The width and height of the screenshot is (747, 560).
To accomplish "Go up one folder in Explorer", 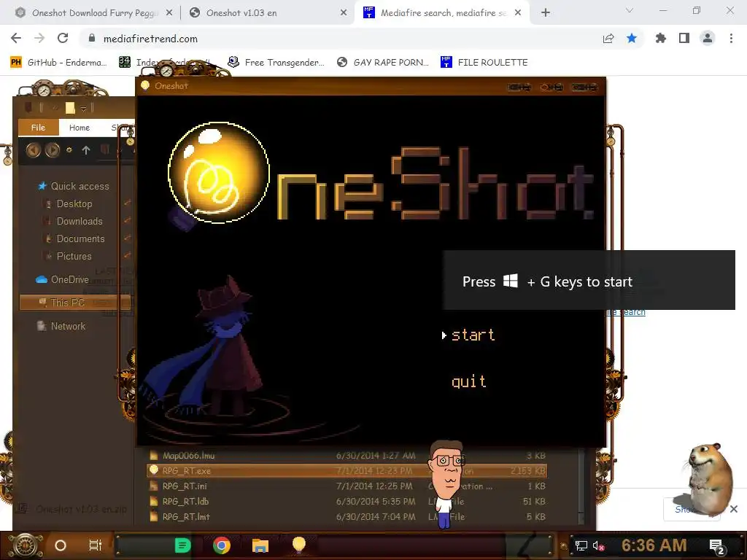I will point(86,150).
